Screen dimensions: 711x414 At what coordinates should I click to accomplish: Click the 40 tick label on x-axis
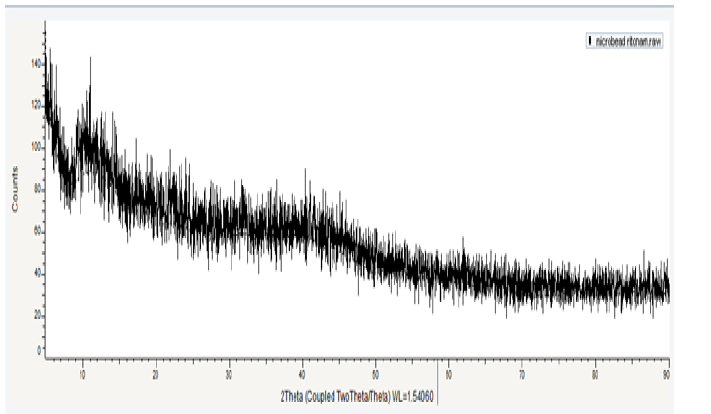click(x=302, y=376)
